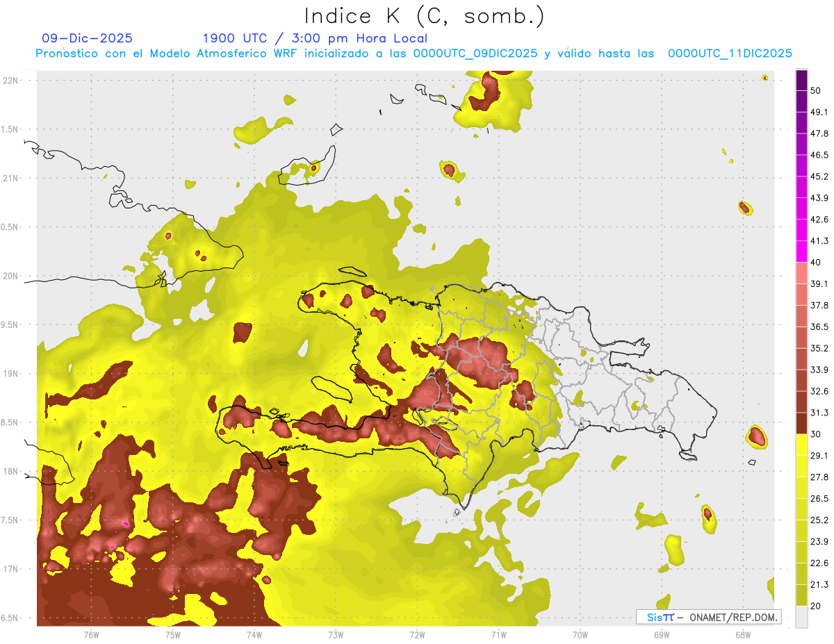Click the gray colorbar segment below the 20 label
The image size is (834, 644).
tap(802, 617)
